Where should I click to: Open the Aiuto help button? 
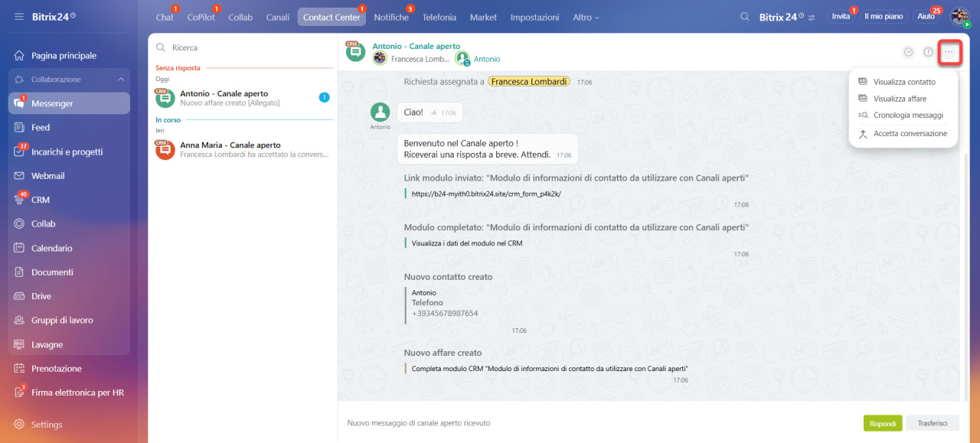click(926, 16)
